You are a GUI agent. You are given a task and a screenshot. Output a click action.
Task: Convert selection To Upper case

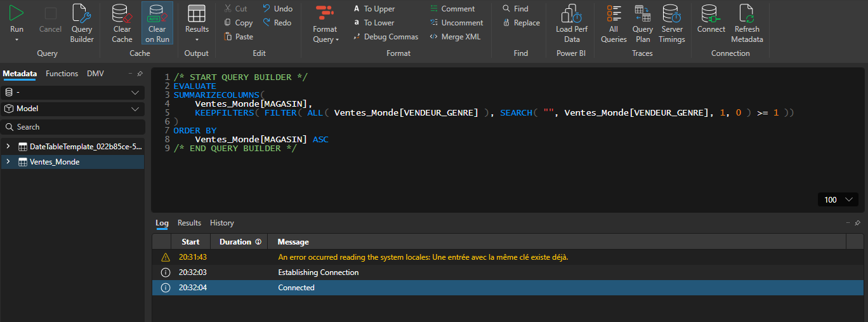[374, 9]
